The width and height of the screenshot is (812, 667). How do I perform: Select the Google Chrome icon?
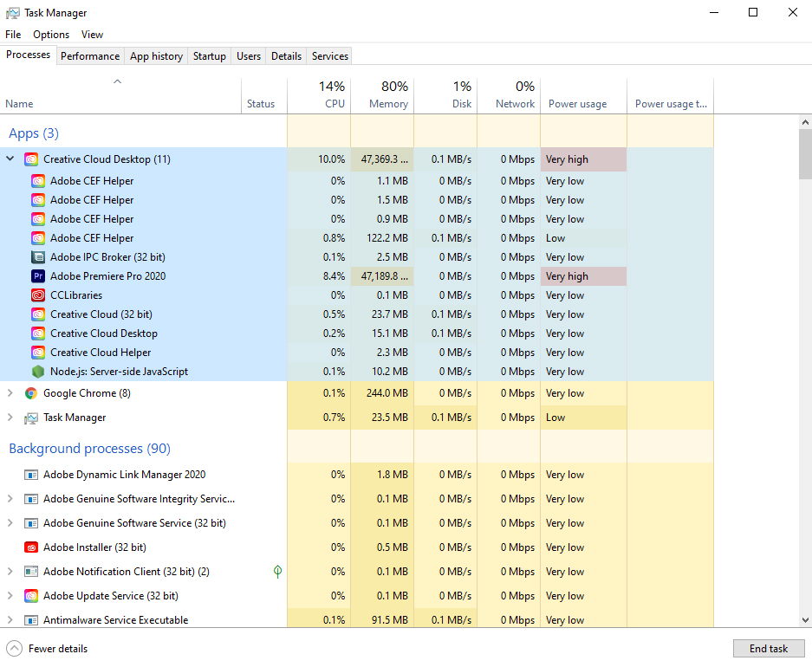point(31,393)
